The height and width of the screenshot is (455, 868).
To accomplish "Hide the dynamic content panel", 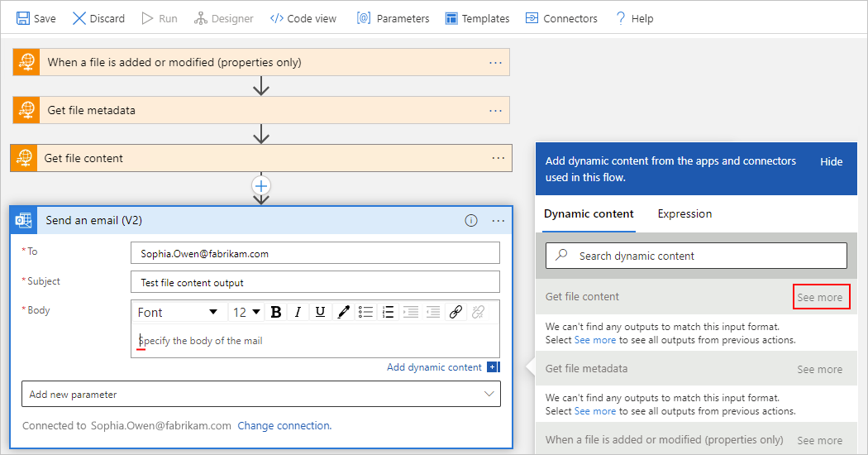I will (831, 161).
